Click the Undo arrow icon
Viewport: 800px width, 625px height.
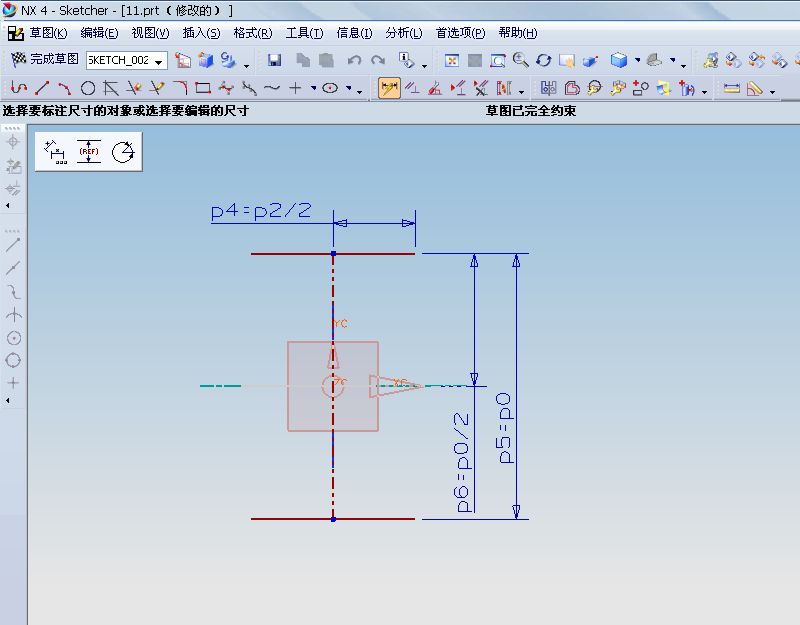(355, 60)
